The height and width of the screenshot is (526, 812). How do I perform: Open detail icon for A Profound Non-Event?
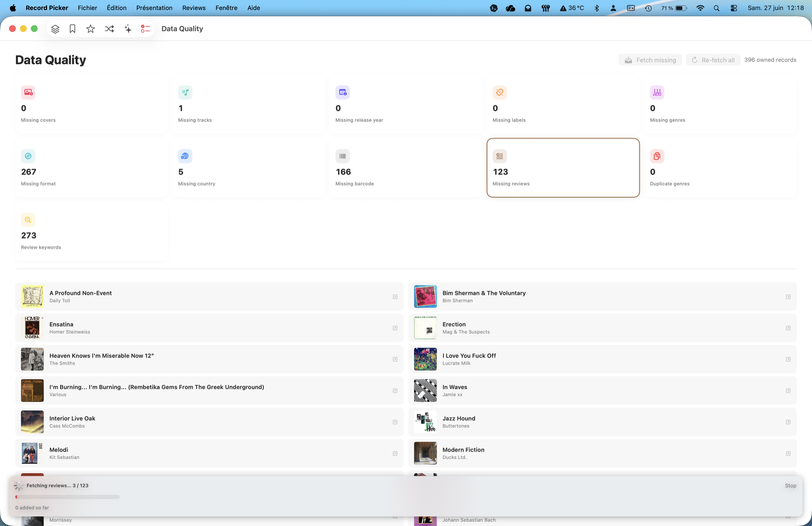point(395,297)
